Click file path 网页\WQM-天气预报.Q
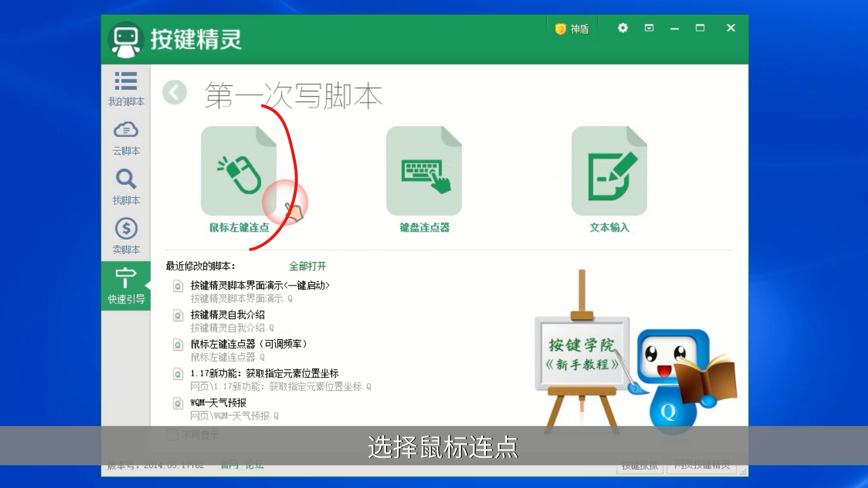Screen dimensions: 868x488 [234, 416]
